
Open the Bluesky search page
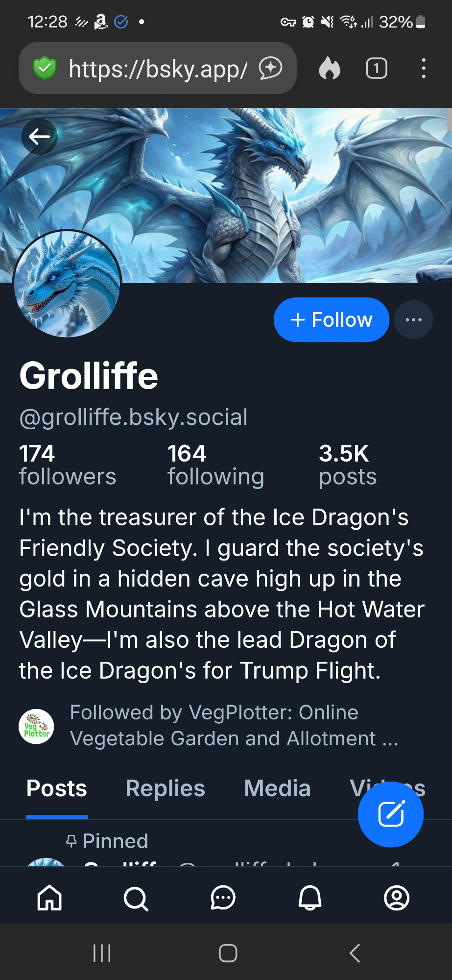(x=136, y=898)
